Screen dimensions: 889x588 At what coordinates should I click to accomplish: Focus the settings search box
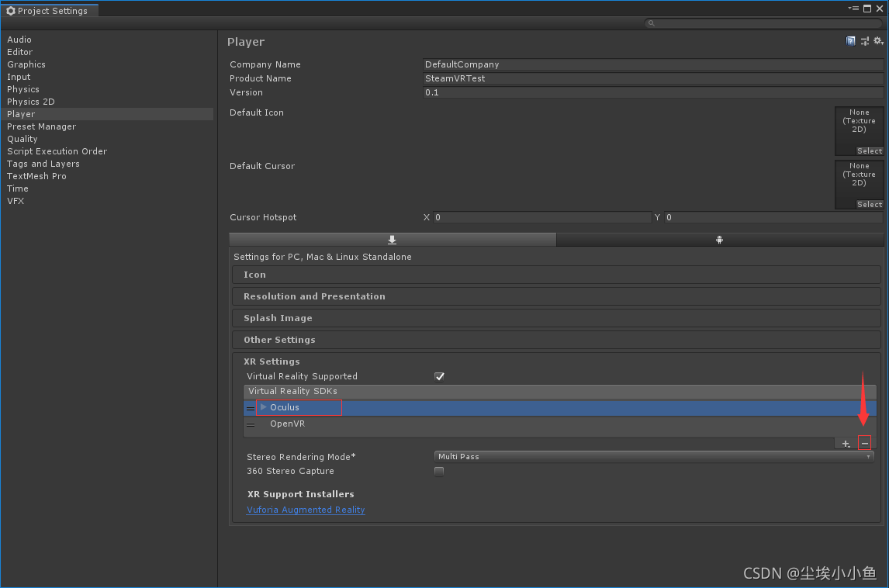[763, 23]
